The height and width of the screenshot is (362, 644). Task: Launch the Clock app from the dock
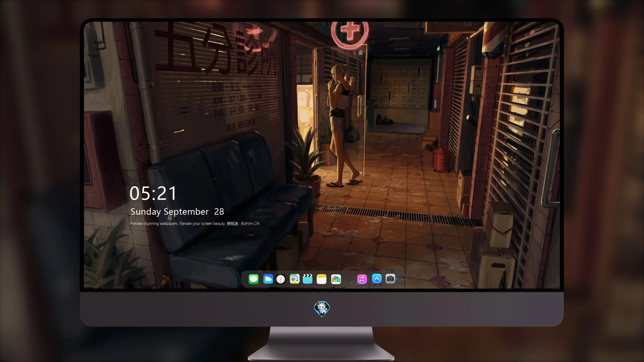(x=281, y=279)
